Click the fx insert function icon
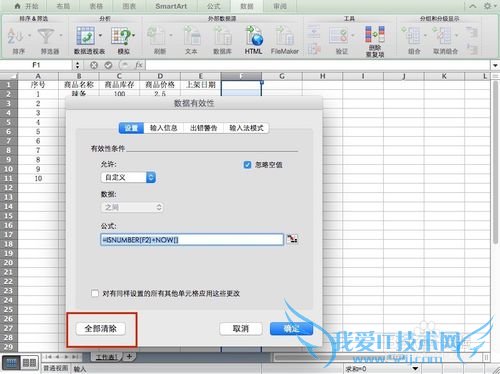The height and width of the screenshot is (374, 500). 139,65
